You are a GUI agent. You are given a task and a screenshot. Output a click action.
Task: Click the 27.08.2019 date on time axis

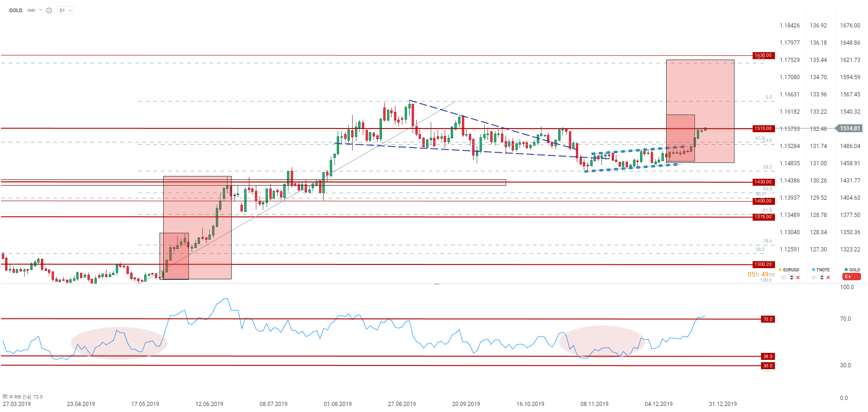402,404
